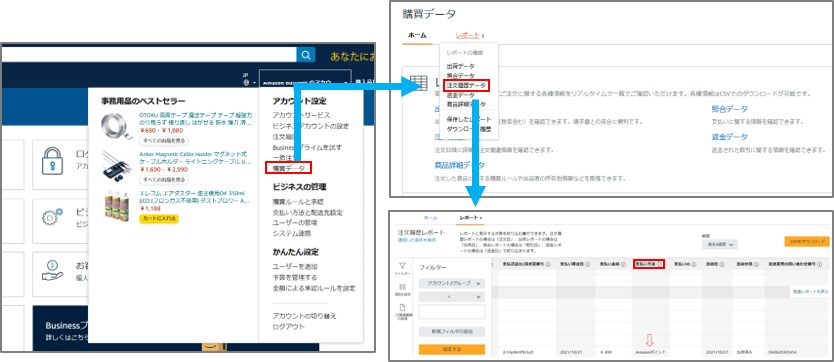Viewport: 834px width, 362px height.
Task: Click info icon beside 出荷日 header
Action: click(x=722, y=264)
